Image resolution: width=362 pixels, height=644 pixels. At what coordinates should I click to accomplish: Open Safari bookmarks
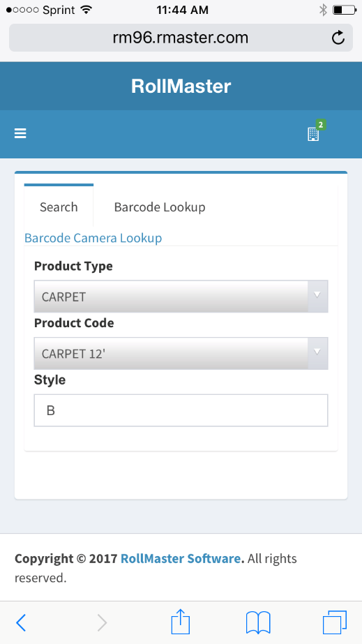258,622
